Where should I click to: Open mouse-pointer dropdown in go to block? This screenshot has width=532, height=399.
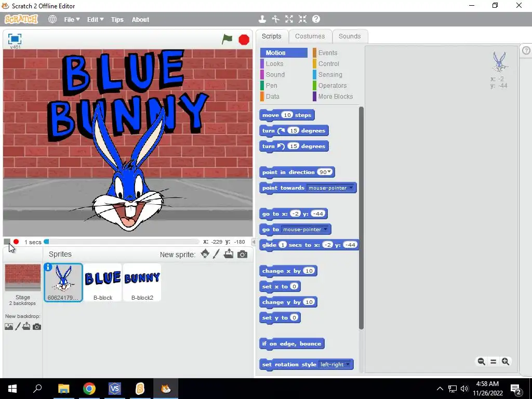click(325, 229)
